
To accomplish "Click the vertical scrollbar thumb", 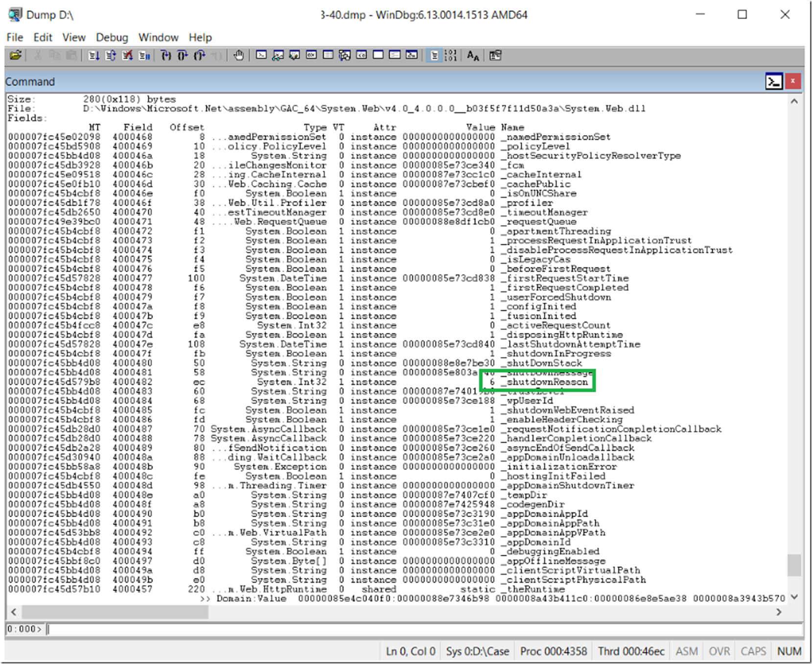I will click(x=794, y=565).
